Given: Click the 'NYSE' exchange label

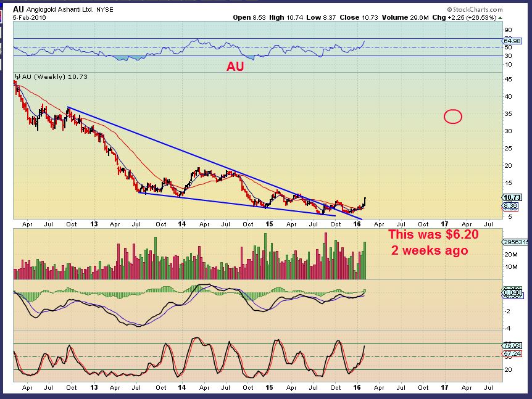Looking at the screenshot, I should [x=105, y=10].
